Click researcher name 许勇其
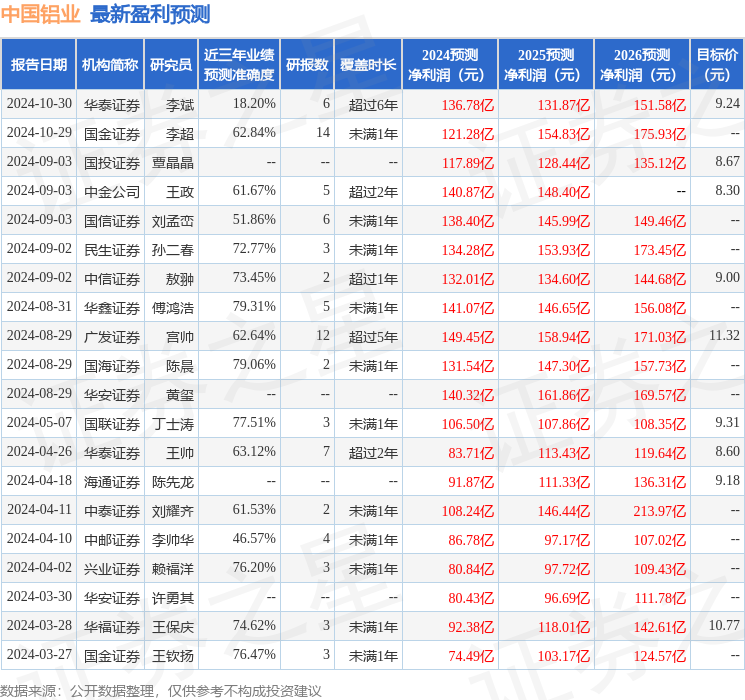 pos(173,598)
